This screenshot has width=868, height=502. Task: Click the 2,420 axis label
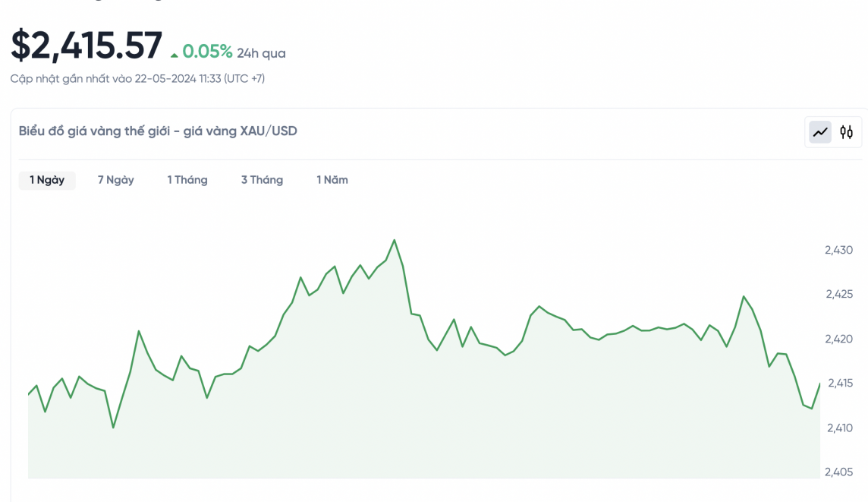(x=838, y=339)
